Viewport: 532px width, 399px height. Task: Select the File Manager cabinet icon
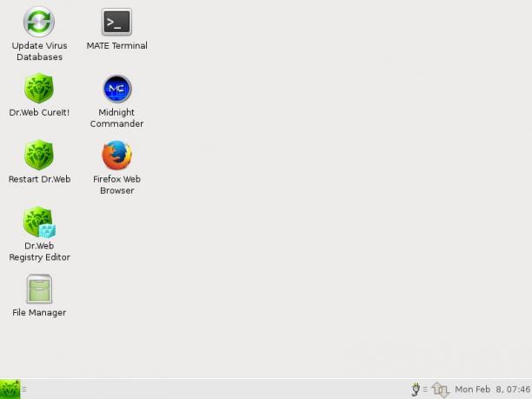coord(39,289)
